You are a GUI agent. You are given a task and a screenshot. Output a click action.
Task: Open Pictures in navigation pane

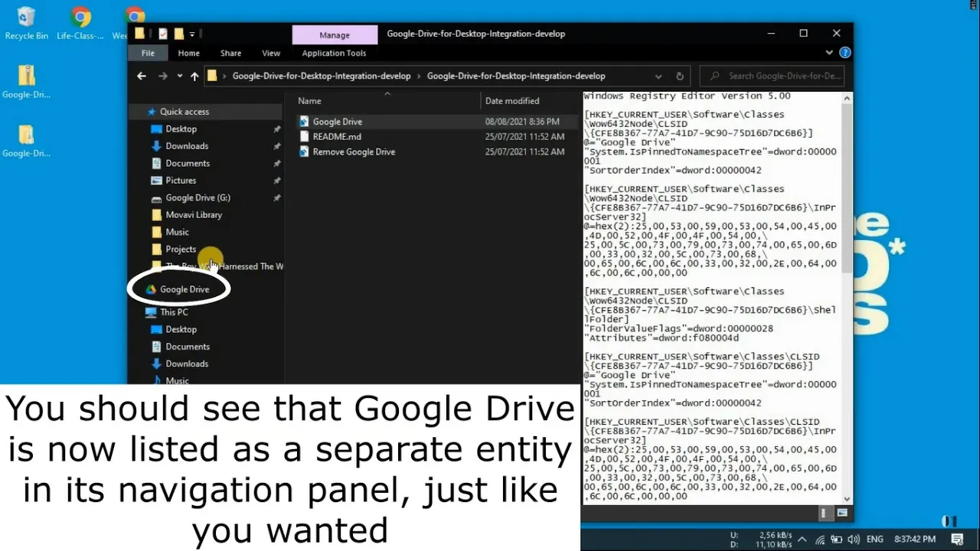coord(181,181)
